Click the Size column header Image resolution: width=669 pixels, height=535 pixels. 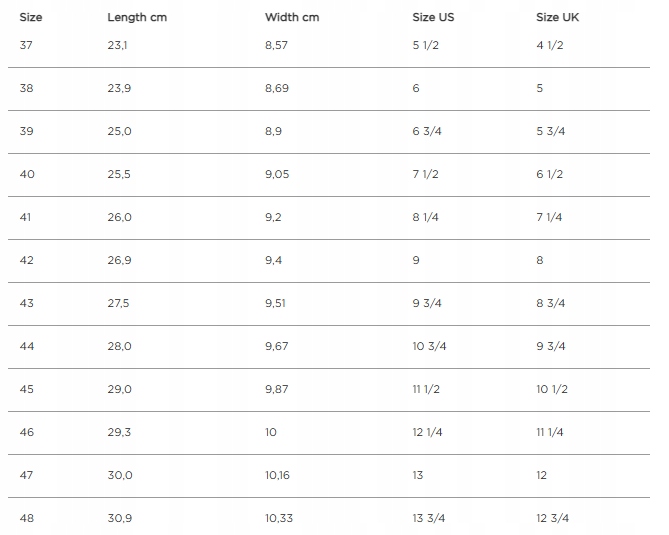coord(30,17)
